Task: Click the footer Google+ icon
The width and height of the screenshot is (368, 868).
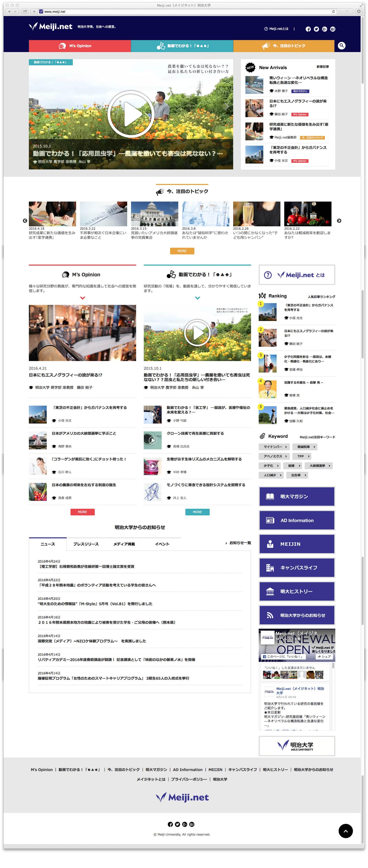Action: click(x=184, y=824)
